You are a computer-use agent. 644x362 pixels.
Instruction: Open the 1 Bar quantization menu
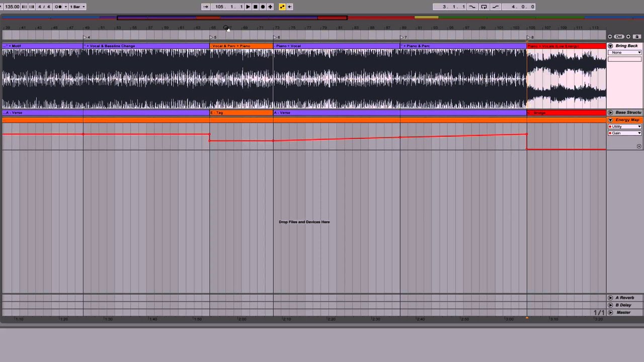coord(77,7)
